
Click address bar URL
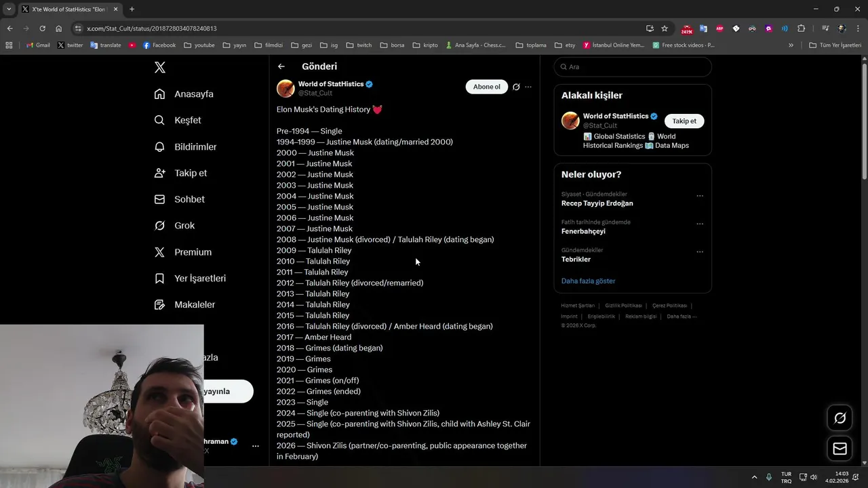[152, 28]
